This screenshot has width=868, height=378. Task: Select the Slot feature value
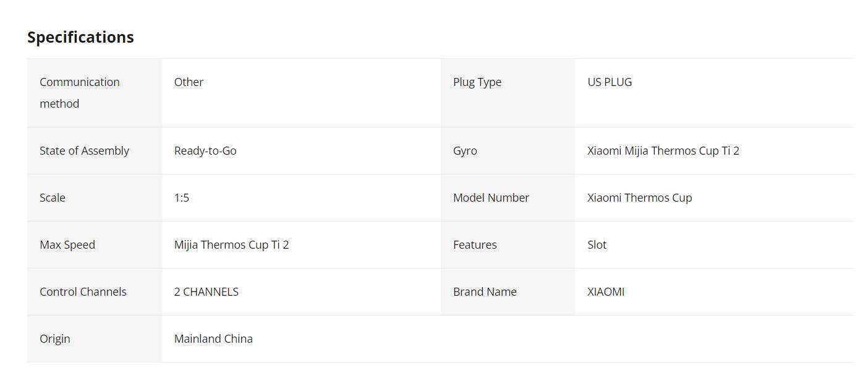[597, 245]
